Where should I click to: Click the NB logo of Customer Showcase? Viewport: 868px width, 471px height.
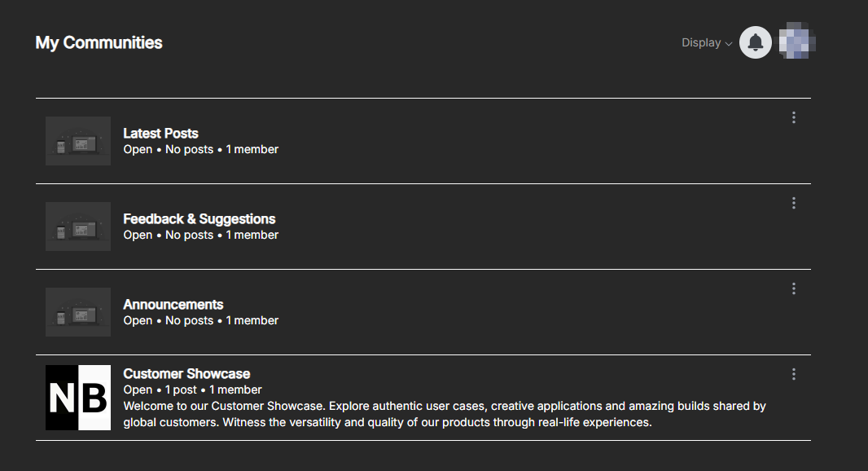coord(78,398)
